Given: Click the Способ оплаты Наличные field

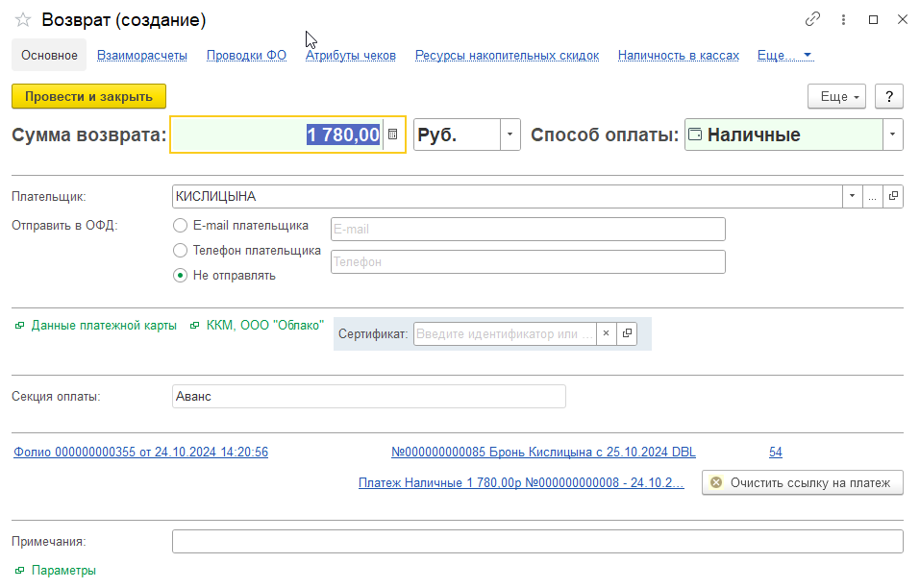Looking at the screenshot, I should 783,135.
